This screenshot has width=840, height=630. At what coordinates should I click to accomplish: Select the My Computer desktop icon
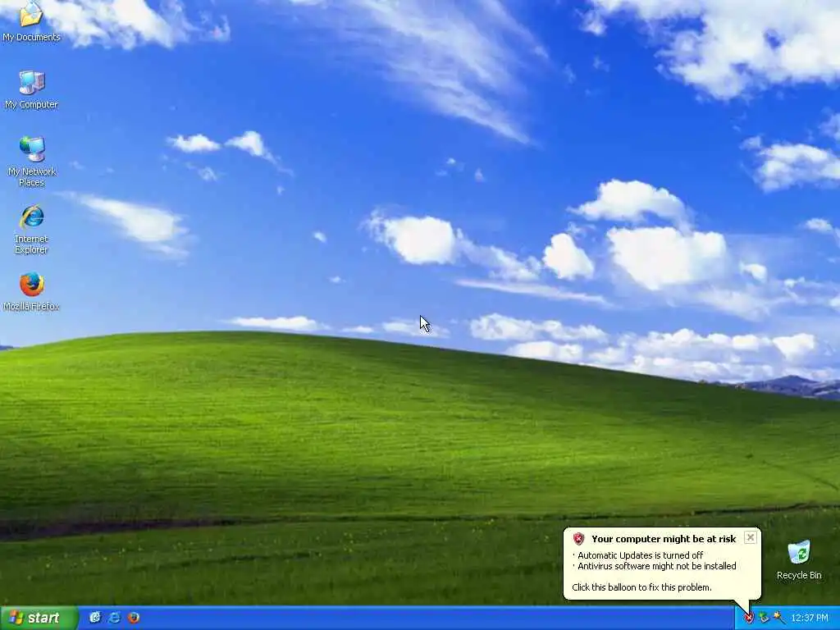31,90
